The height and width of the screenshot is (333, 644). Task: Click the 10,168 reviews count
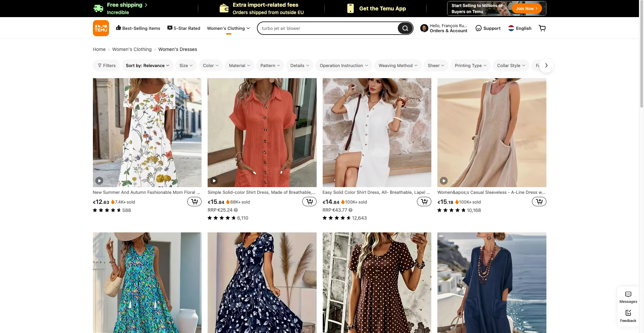point(474,210)
